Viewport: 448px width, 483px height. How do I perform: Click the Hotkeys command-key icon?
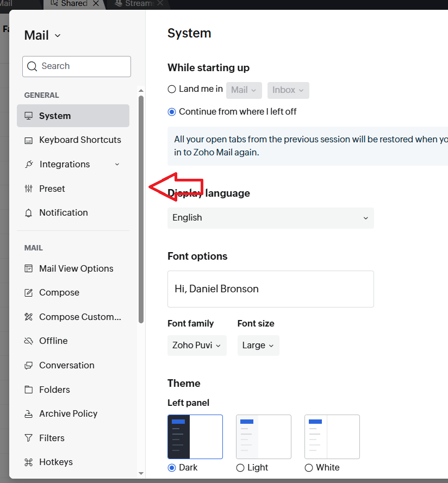coord(28,462)
